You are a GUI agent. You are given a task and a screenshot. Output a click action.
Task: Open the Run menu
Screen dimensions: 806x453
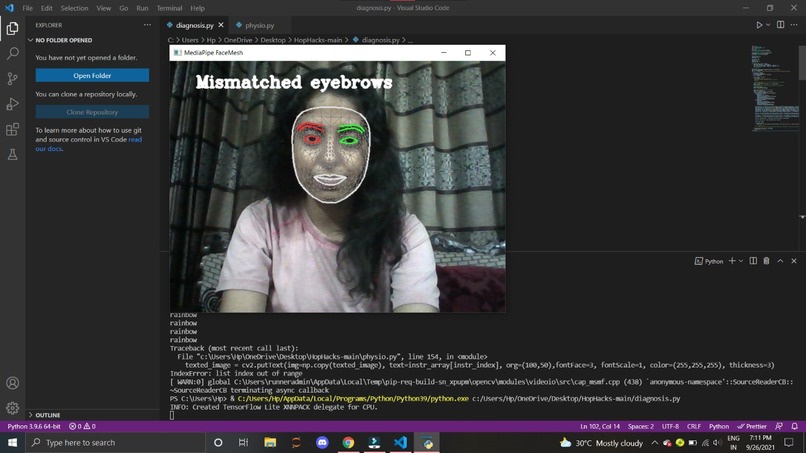142,8
